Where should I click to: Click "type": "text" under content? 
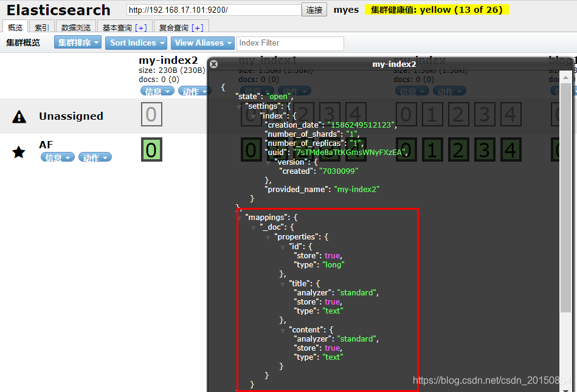click(x=319, y=357)
